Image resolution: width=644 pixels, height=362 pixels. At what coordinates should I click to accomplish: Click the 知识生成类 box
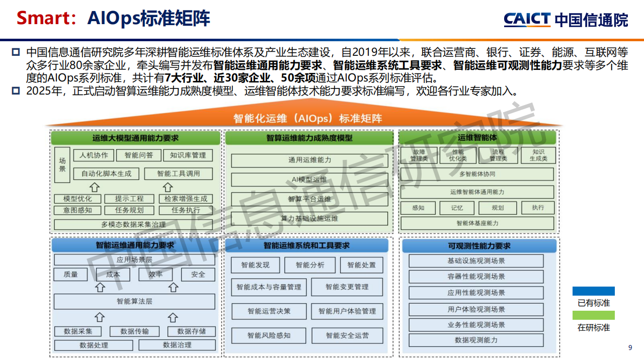538,155
